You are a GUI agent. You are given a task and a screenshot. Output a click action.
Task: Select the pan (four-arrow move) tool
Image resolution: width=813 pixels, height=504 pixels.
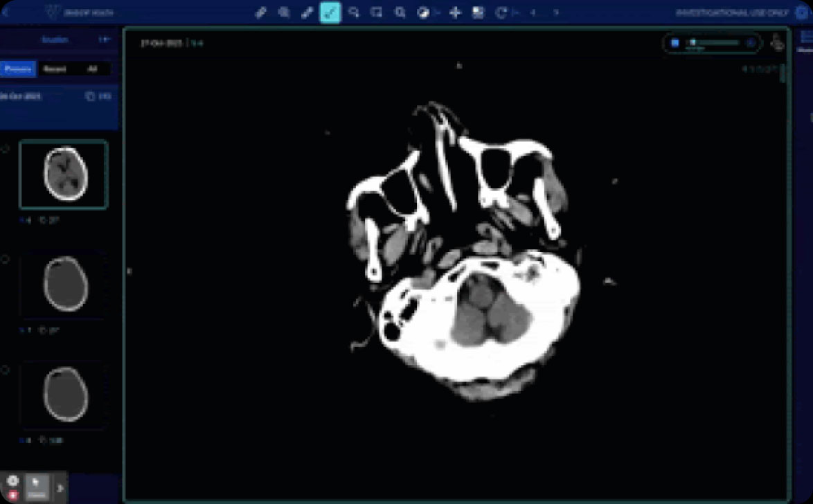click(455, 12)
